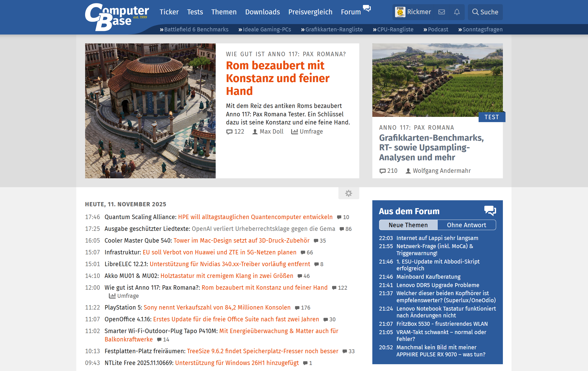The image size is (588, 371).
Task: Open the news feed settings gear
Action: pos(349,193)
